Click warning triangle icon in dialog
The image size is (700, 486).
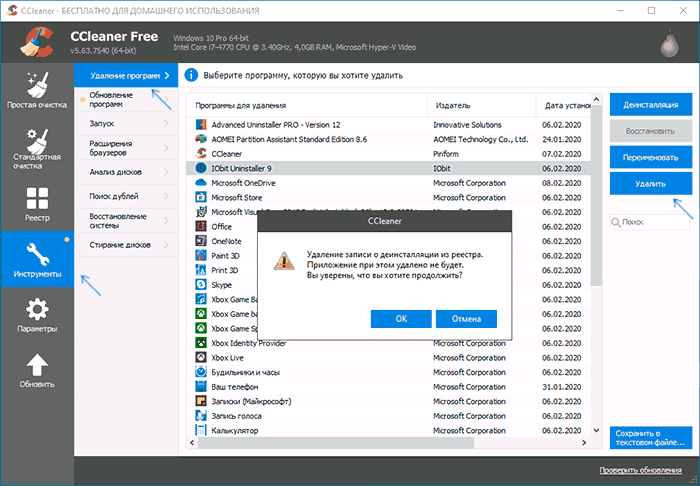[x=284, y=262]
